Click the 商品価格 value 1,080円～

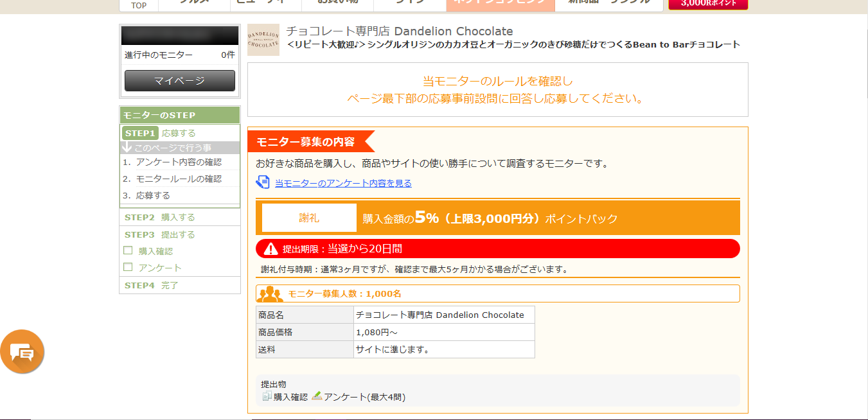point(444,332)
